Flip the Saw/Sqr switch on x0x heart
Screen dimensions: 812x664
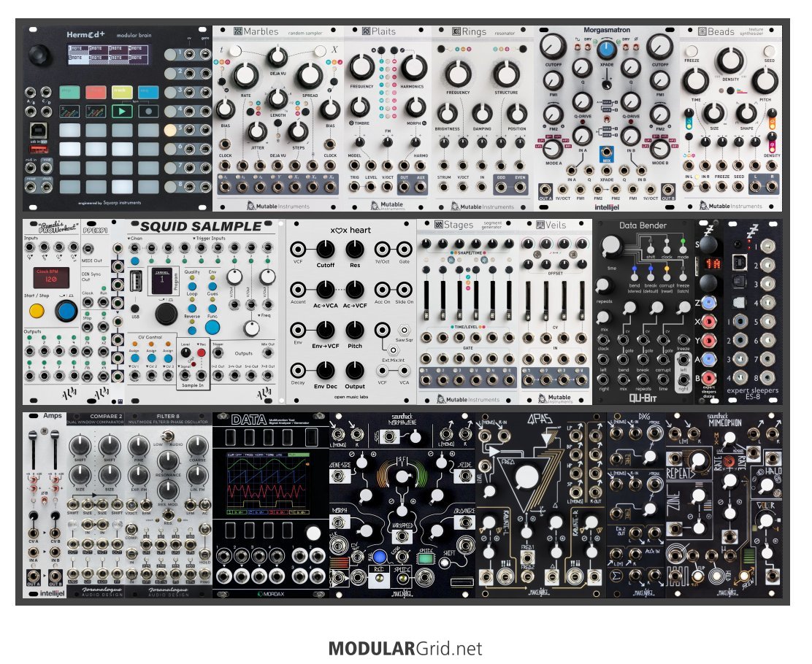pos(404,330)
